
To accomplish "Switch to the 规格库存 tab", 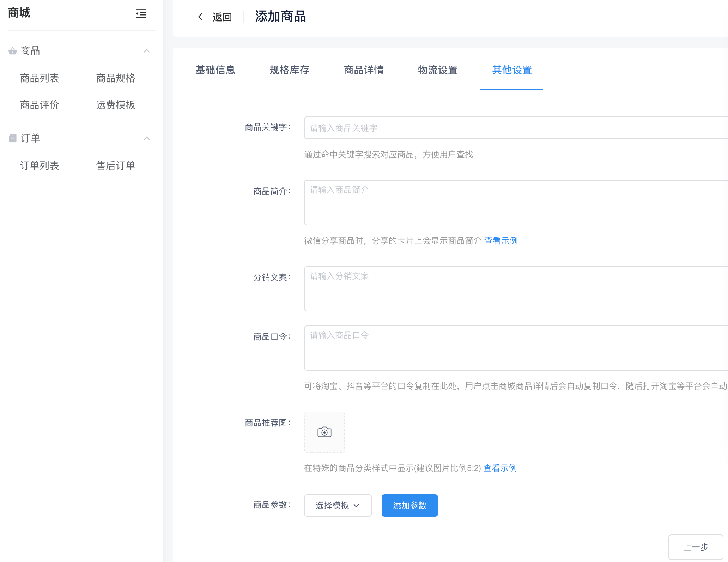I will click(x=289, y=70).
